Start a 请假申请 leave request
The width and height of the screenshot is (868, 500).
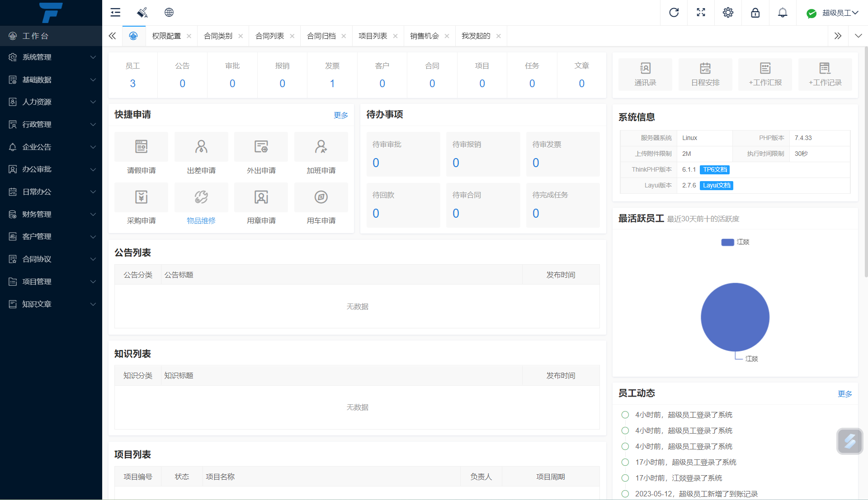[142, 154]
